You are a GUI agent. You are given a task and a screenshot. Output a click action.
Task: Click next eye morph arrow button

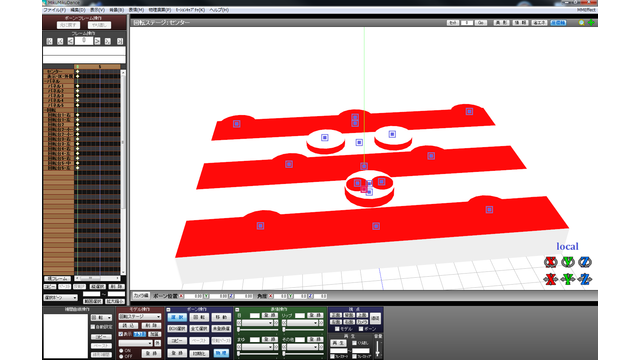[x=276, y=322]
